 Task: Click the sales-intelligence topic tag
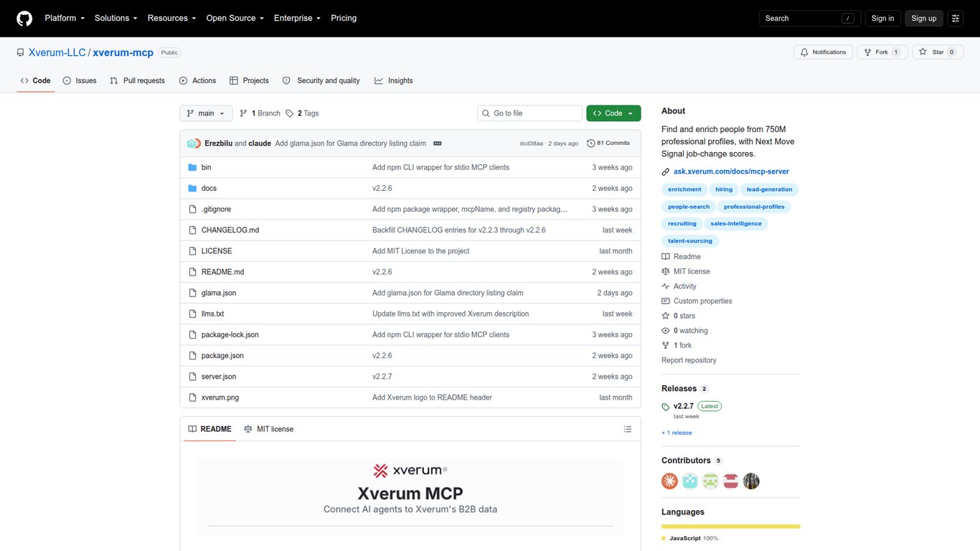(x=736, y=224)
